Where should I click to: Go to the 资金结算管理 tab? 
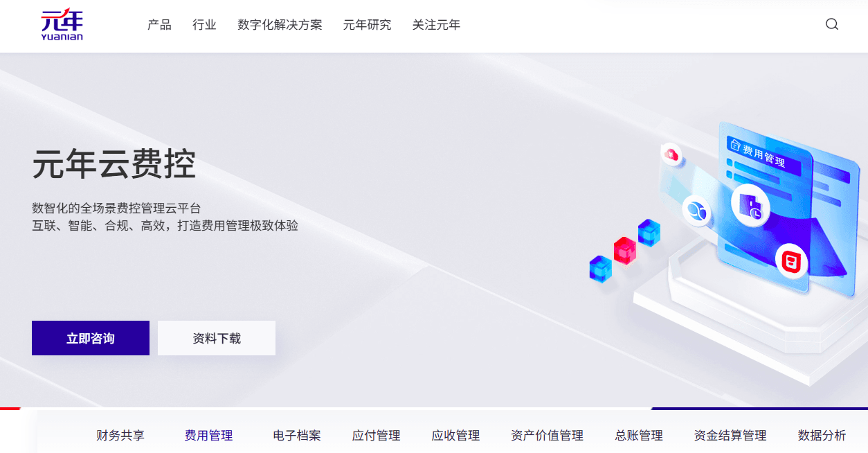[730, 436]
